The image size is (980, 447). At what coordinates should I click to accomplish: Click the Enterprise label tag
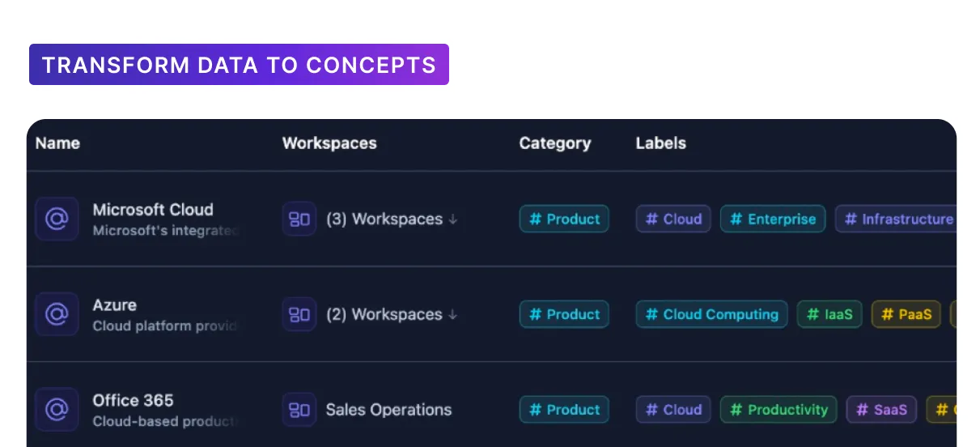coord(773,219)
